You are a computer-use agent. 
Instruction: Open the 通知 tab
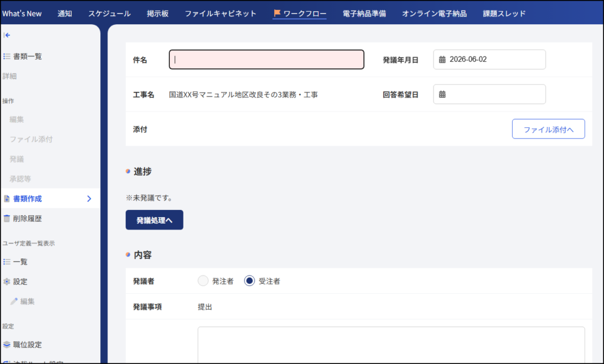[65, 14]
